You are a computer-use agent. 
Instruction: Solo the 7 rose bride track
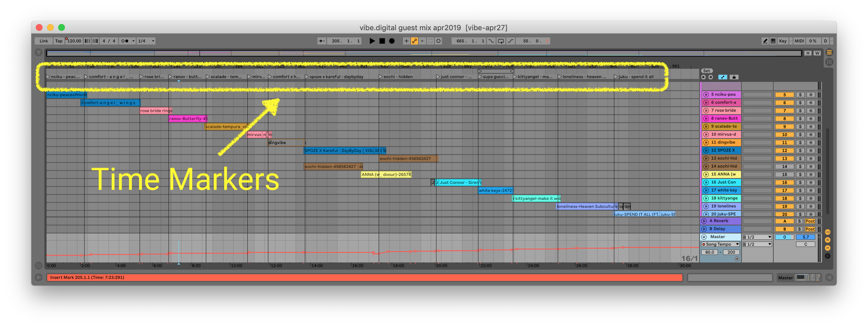(800, 111)
